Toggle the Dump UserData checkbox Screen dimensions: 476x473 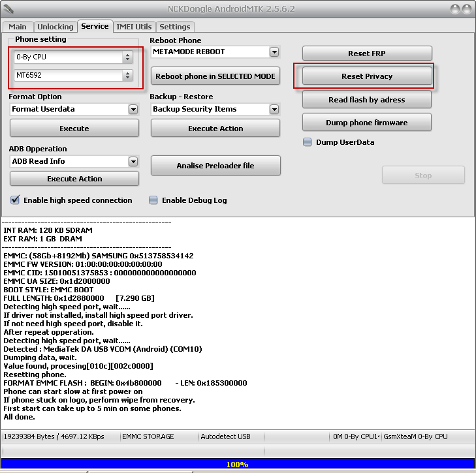(308, 142)
